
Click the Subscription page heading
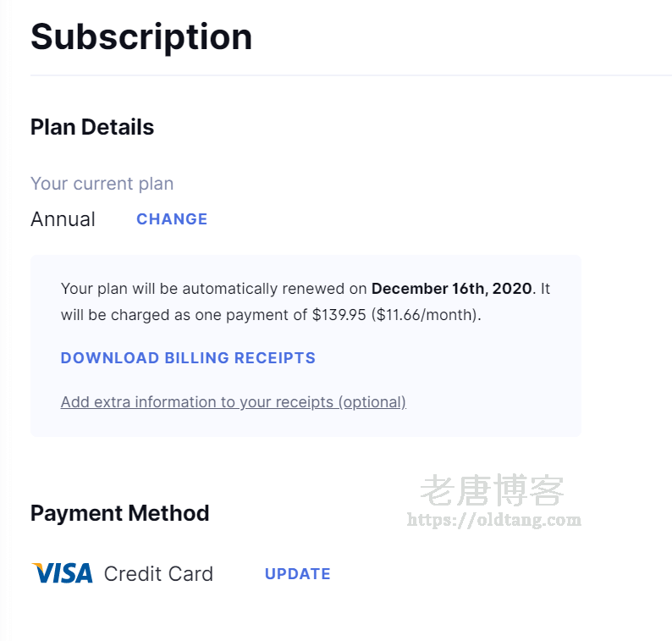[141, 36]
